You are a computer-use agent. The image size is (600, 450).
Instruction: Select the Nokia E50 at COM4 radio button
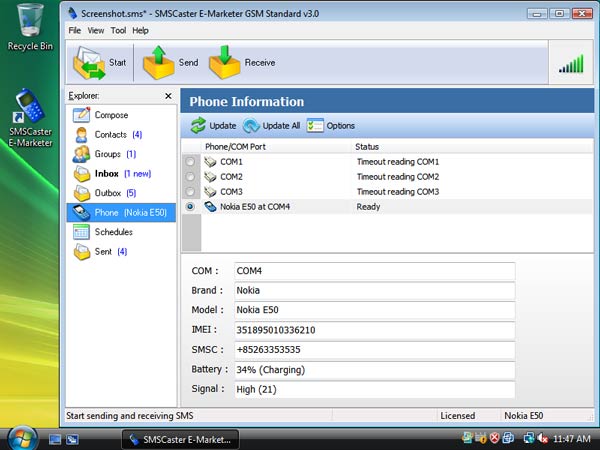point(191,206)
